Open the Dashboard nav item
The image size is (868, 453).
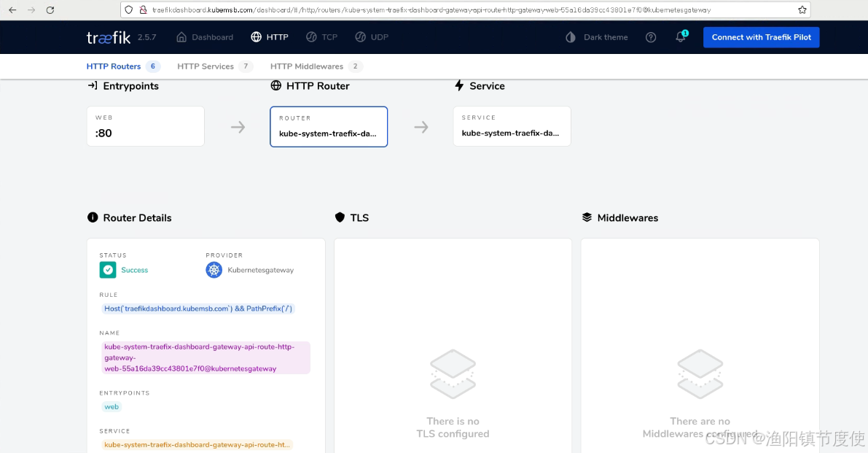click(205, 37)
